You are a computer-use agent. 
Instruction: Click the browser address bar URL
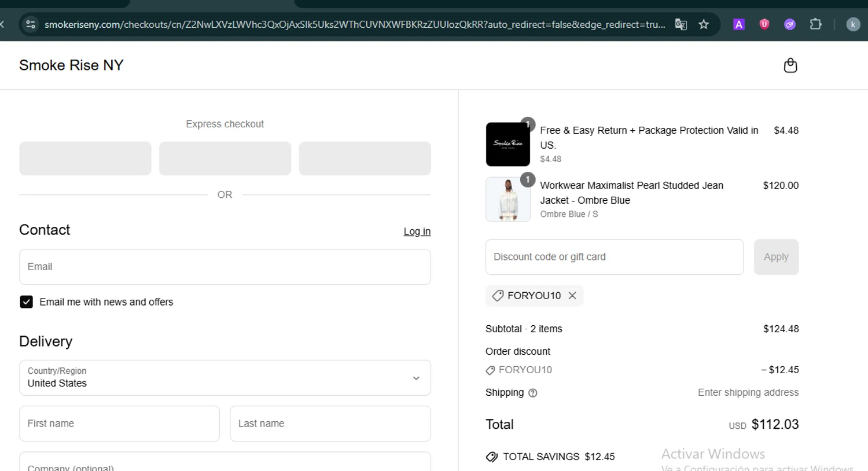[355, 24]
